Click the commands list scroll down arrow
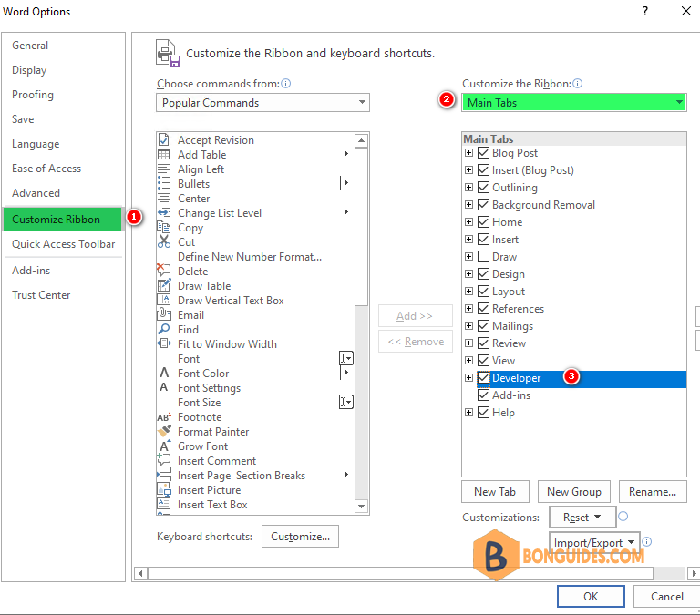The height and width of the screenshot is (615, 700). pos(361,506)
